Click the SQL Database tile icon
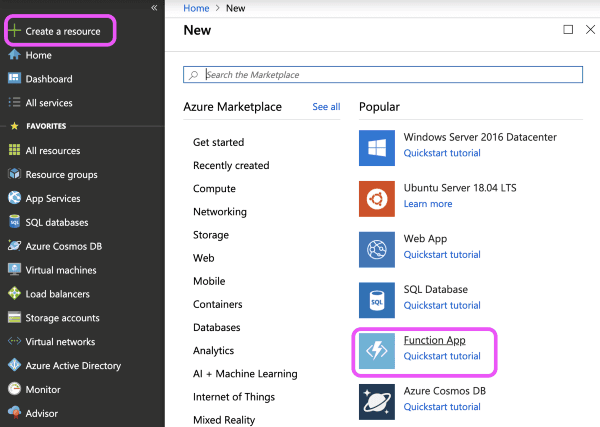Viewport: 600px width, 427px height. (377, 300)
